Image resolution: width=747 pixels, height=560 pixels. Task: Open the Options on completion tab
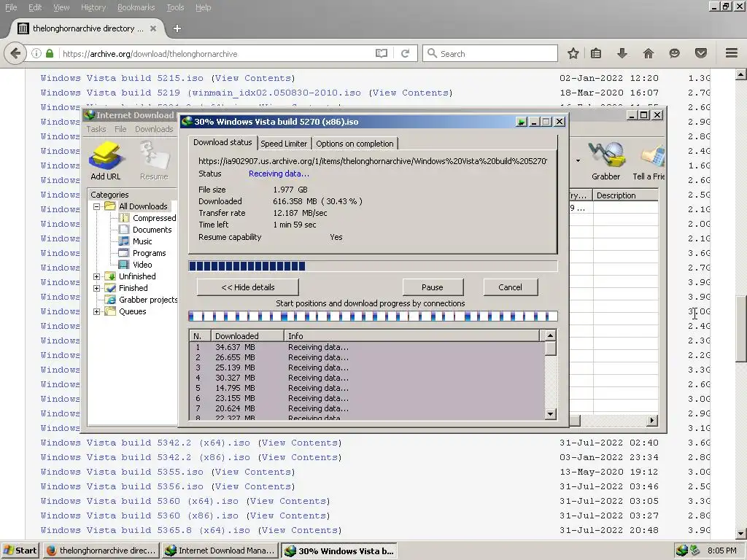click(355, 144)
